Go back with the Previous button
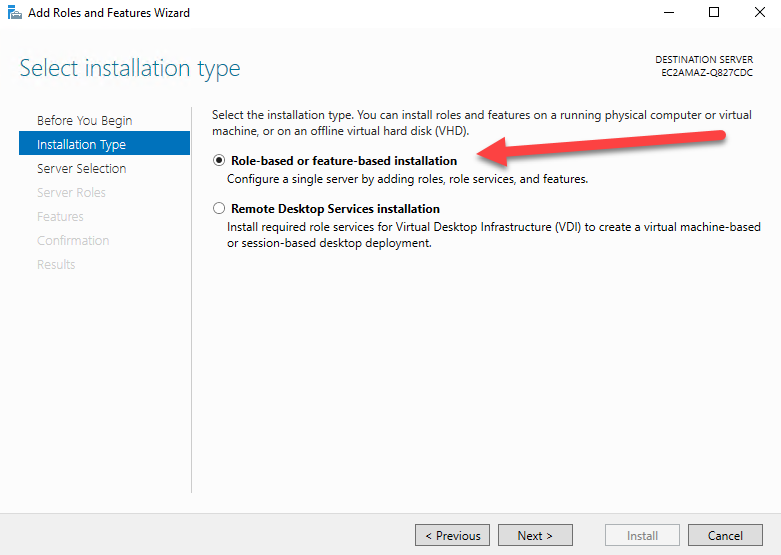 (x=452, y=535)
